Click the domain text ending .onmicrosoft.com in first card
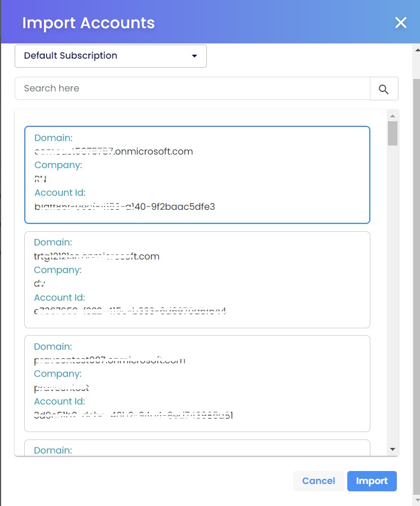 (113, 151)
